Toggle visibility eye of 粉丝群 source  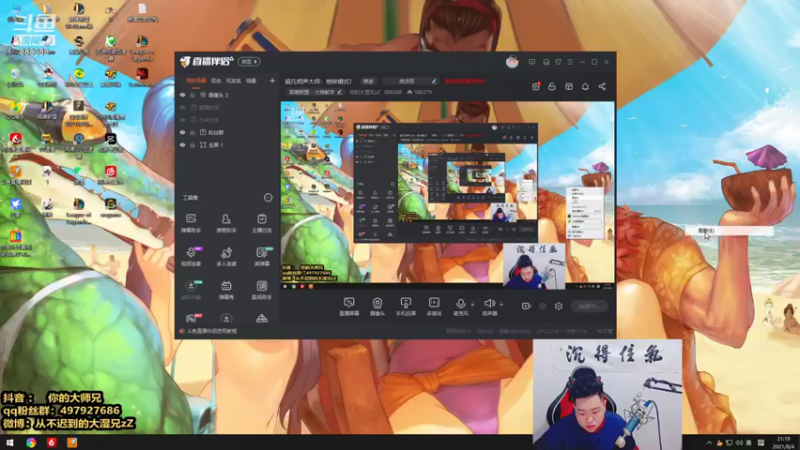tap(183, 132)
